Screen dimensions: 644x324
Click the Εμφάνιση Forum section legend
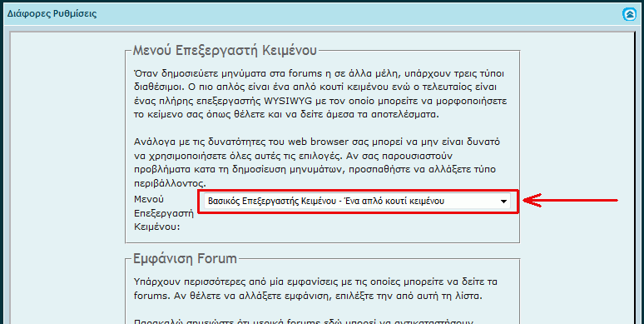(x=186, y=259)
